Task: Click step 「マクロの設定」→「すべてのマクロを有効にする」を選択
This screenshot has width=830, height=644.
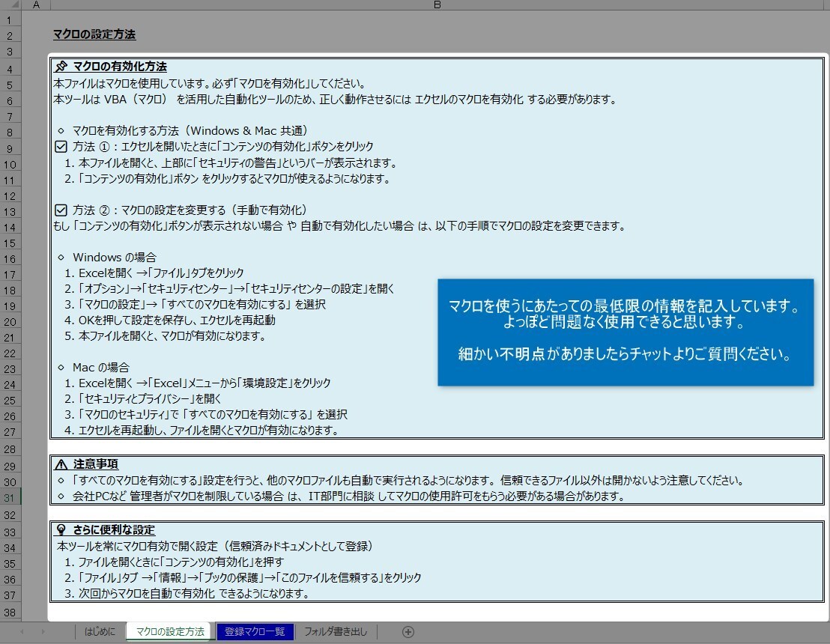Action: (x=196, y=304)
